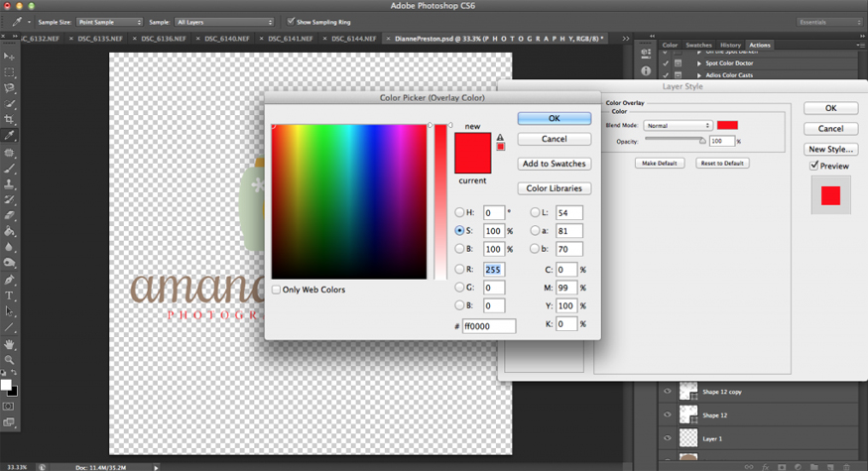Screen dimensions: 868x471
Task: Switch to the Swatches panel tab
Action: pyautogui.click(x=698, y=45)
